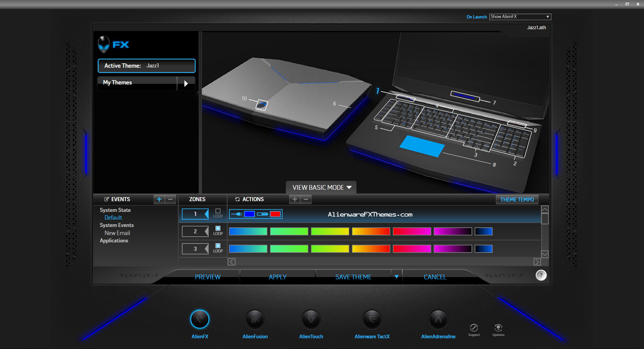Click the Alienware head FX logo
The height and width of the screenshot is (349, 644).
click(x=113, y=45)
